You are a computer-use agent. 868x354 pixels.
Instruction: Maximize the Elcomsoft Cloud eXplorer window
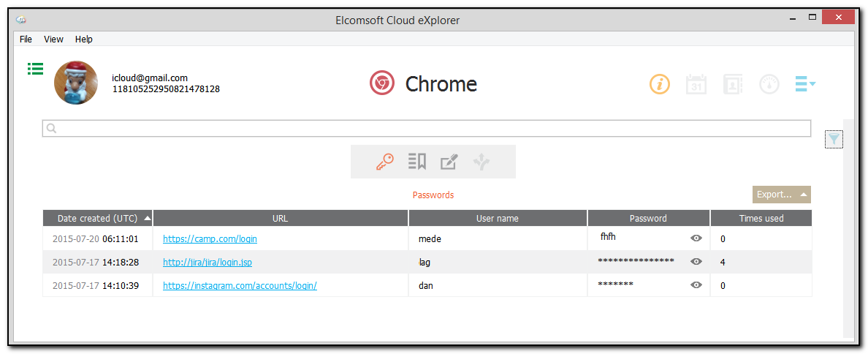click(x=812, y=18)
